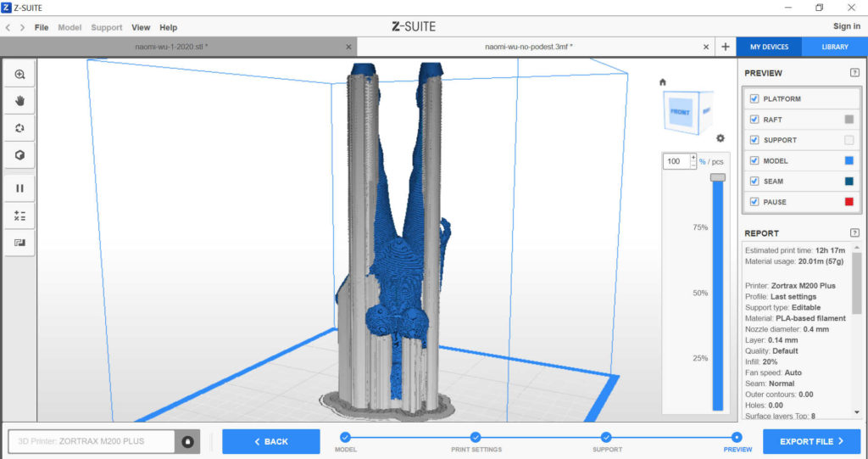The width and height of the screenshot is (868, 459).
Task: Switch to naomi-wu-no-podest.3mf tab
Action: point(529,48)
